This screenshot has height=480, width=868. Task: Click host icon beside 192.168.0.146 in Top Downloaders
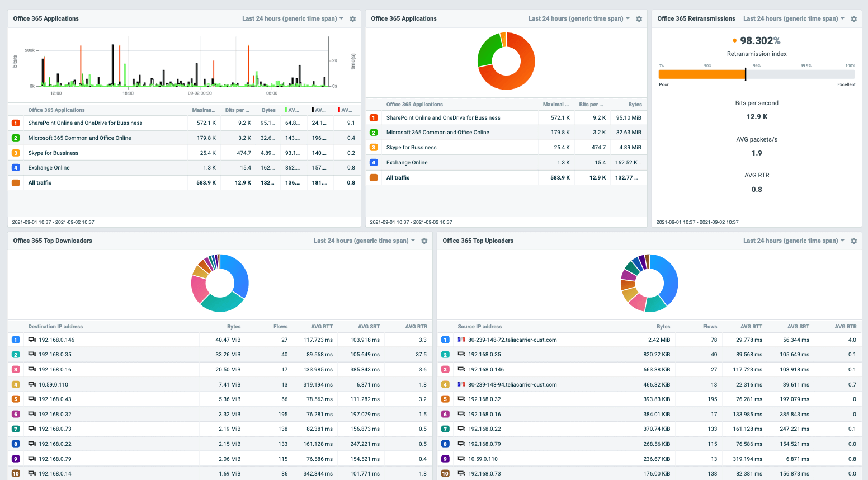pos(32,340)
